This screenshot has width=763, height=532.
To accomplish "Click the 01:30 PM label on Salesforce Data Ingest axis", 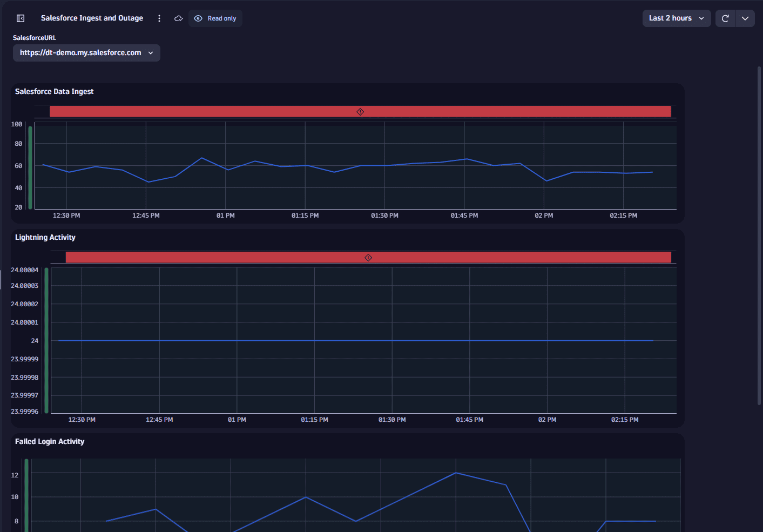I will 384,216.
